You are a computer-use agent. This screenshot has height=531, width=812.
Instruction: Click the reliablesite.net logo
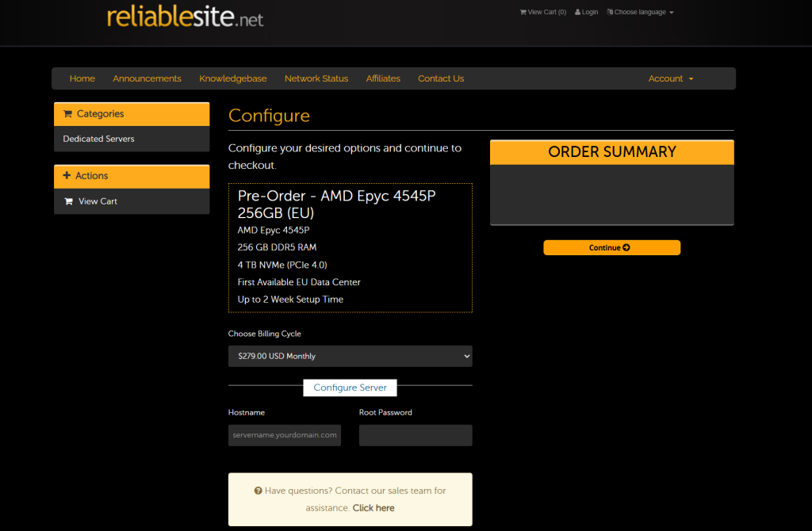pyautogui.click(x=185, y=17)
